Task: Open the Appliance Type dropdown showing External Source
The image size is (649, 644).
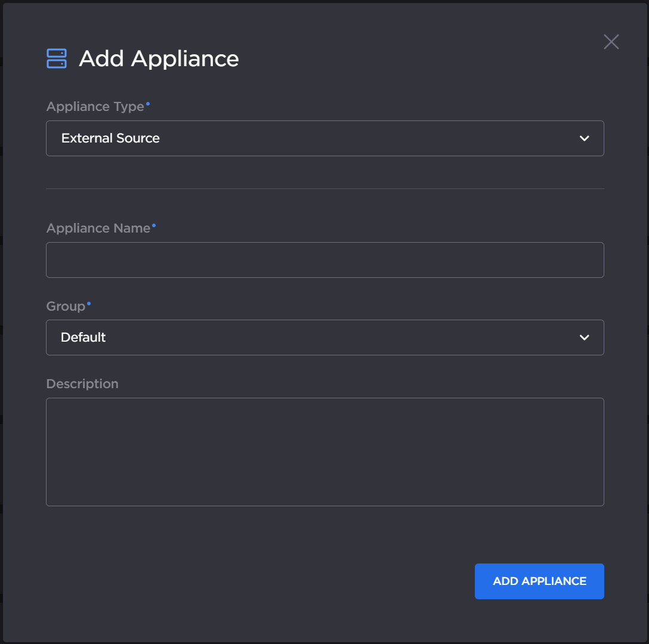Action: pyautogui.click(x=325, y=138)
